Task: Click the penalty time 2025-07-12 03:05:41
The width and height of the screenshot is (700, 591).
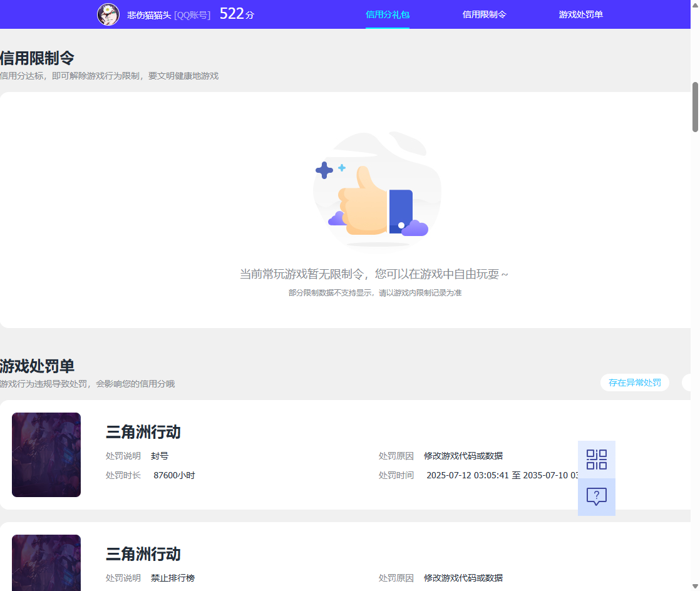Action: [468, 475]
